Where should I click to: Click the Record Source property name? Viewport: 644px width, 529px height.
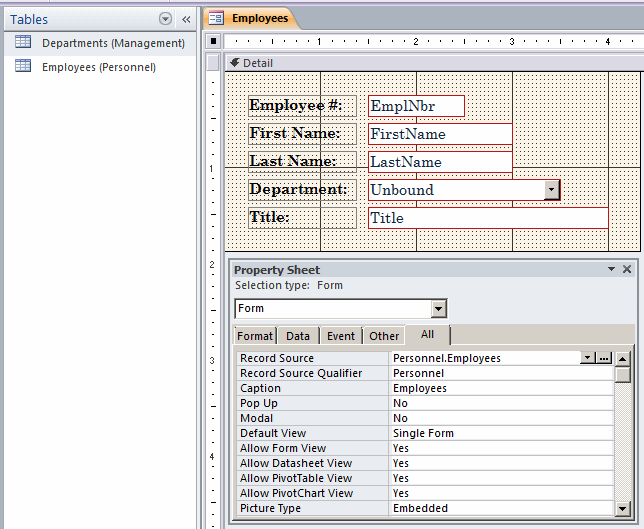(x=277, y=358)
